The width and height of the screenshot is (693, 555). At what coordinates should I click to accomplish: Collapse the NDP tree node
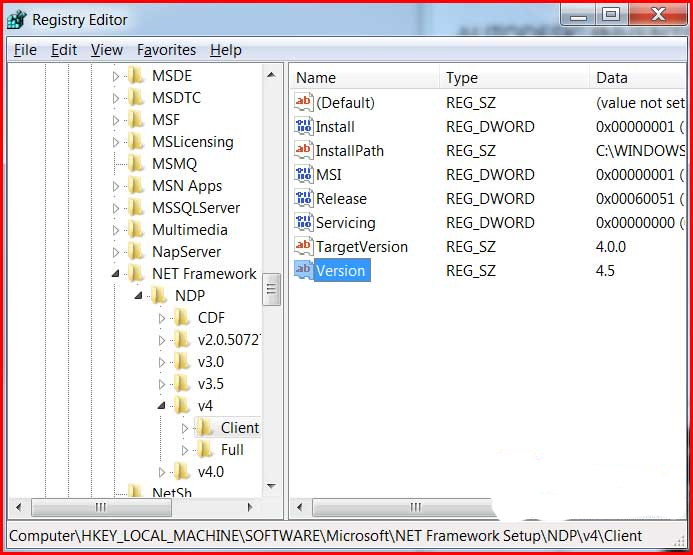pos(139,296)
